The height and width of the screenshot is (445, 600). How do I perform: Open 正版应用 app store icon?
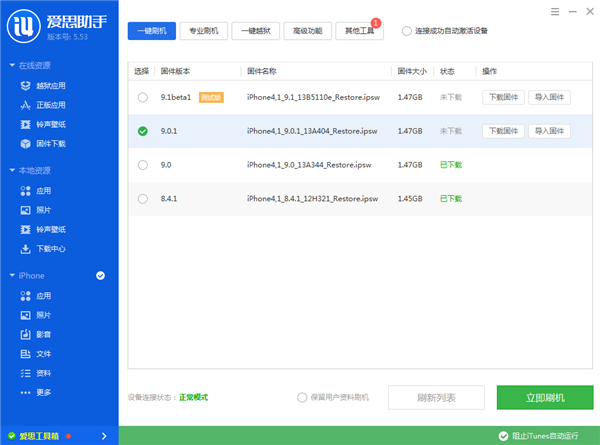click(25, 105)
